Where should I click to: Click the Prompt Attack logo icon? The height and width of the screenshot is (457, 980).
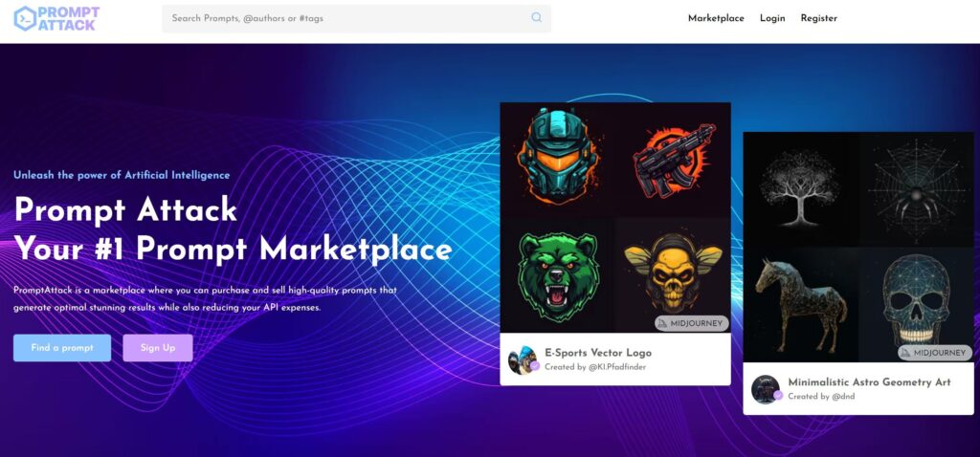25,18
